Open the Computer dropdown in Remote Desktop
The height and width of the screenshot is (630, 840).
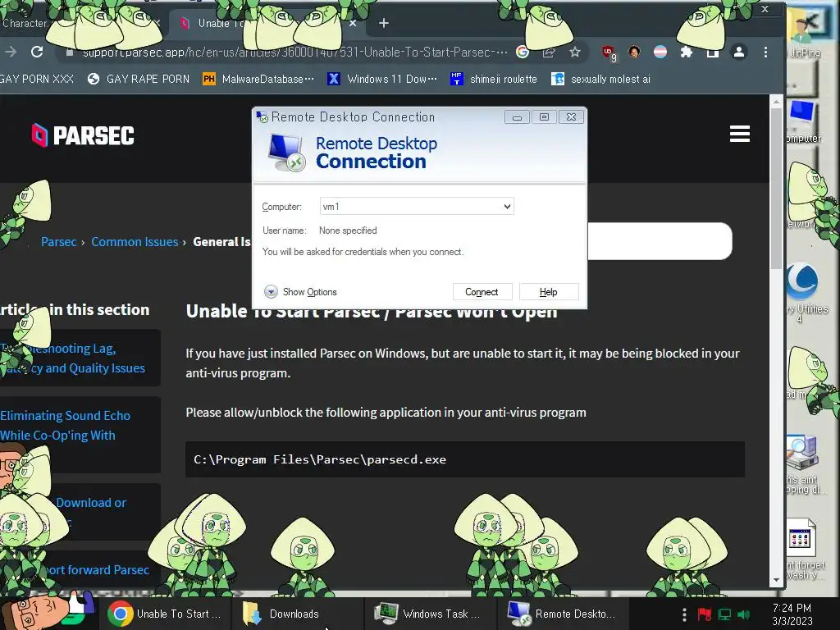tap(507, 206)
